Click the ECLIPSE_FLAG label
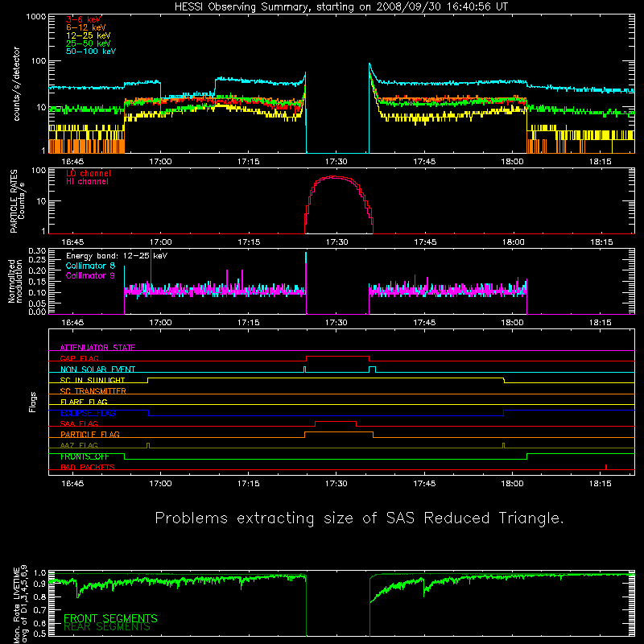This screenshot has width=644, height=644. [x=88, y=413]
